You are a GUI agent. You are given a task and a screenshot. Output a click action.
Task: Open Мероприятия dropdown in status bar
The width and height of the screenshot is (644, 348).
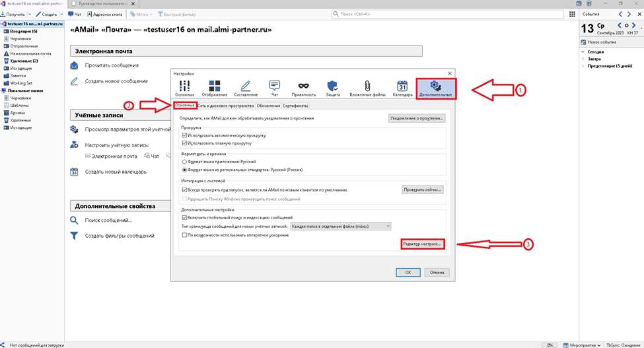coord(582,345)
